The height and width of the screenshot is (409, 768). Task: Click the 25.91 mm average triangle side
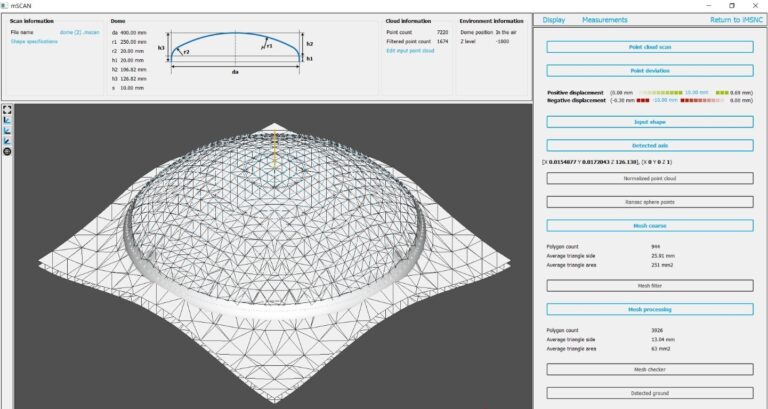click(663, 256)
